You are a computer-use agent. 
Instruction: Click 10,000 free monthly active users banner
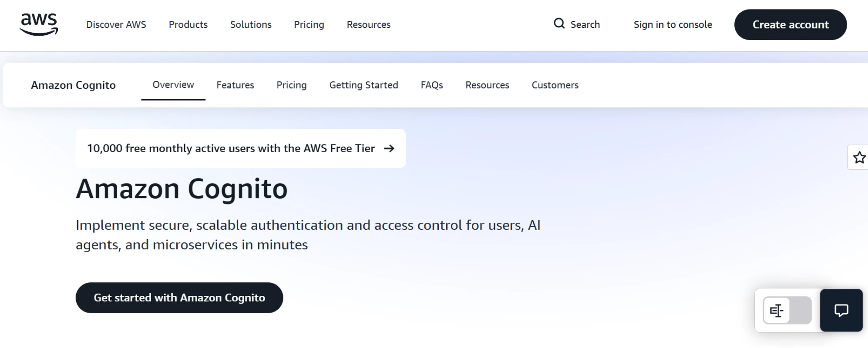241,148
